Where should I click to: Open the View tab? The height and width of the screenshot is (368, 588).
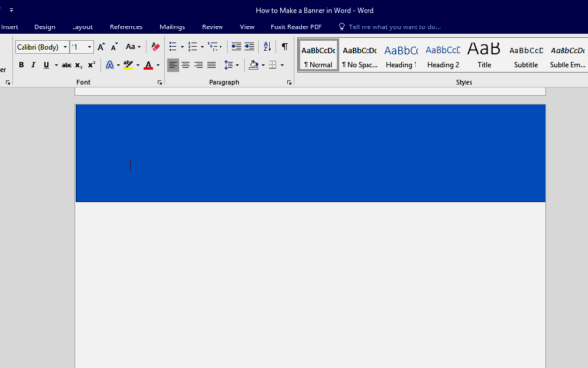[x=247, y=27]
